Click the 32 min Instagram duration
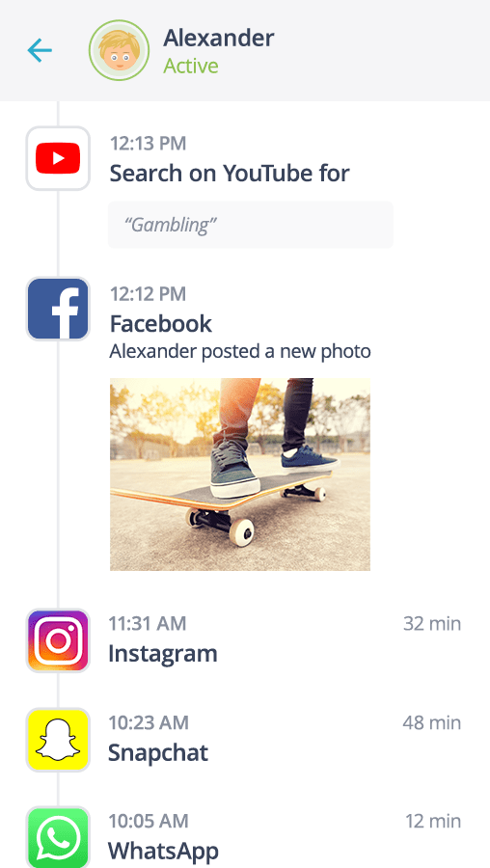This screenshot has width=490, height=868. 432,623
